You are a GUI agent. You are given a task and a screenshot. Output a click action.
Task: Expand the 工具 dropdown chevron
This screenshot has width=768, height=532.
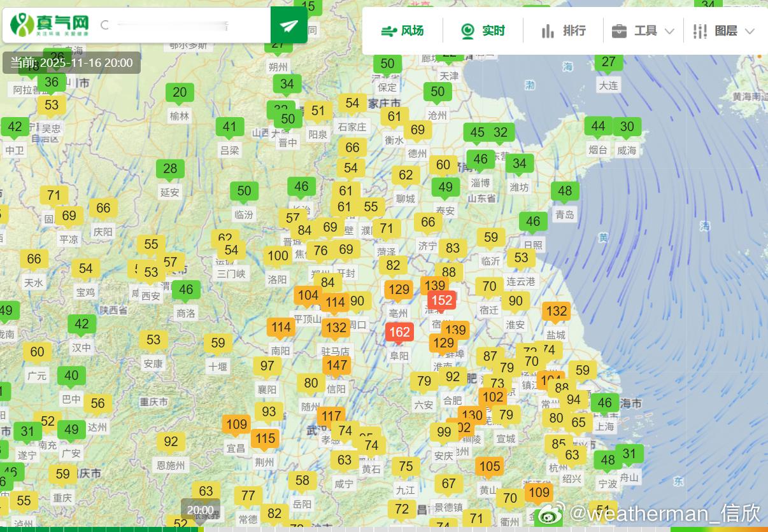point(669,31)
